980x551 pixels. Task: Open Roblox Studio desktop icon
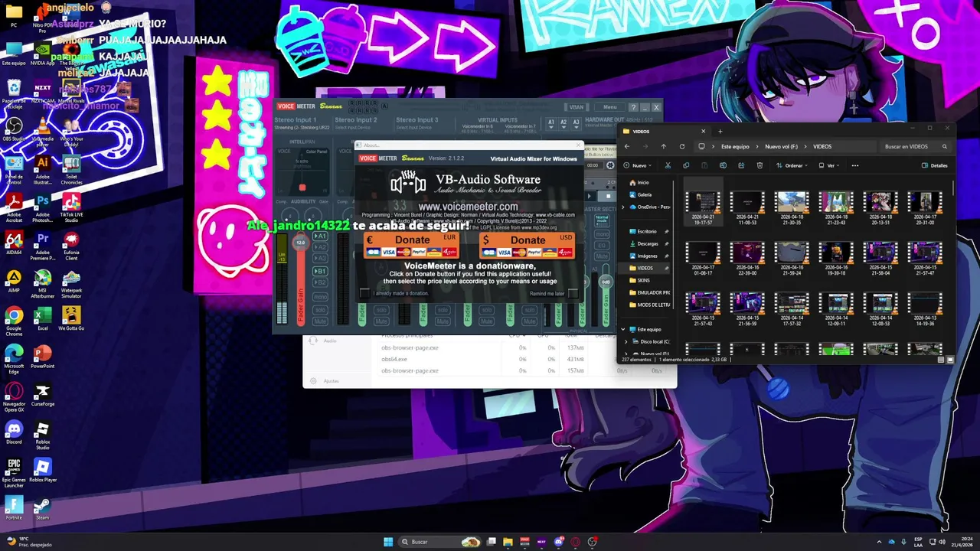[43, 434]
